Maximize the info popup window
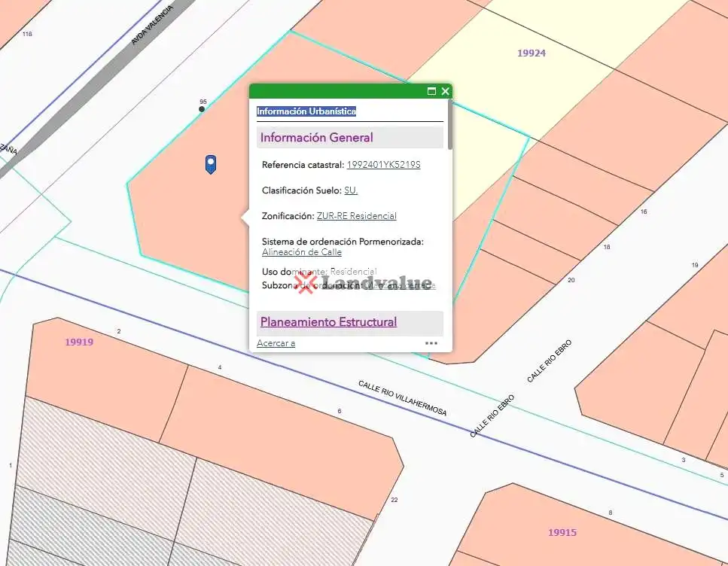Screen dimensions: 728x566 click(431, 91)
